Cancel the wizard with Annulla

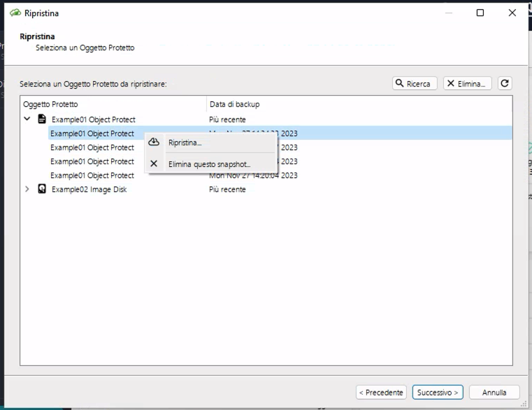click(x=494, y=393)
